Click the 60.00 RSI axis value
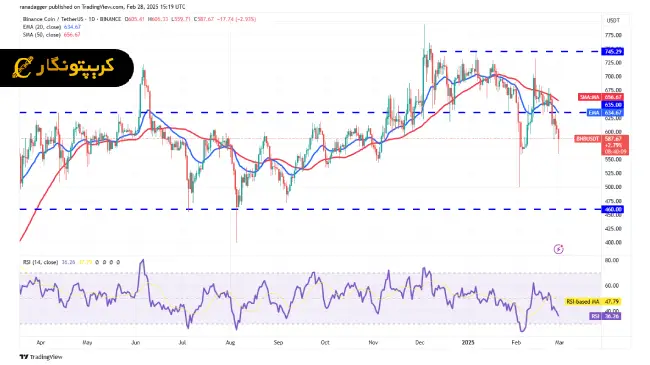 coord(612,286)
